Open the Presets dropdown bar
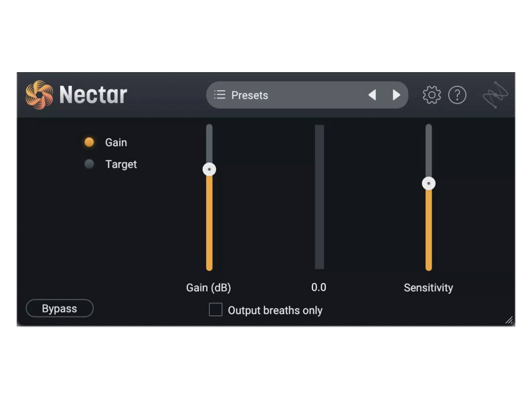 click(x=307, y=95)
